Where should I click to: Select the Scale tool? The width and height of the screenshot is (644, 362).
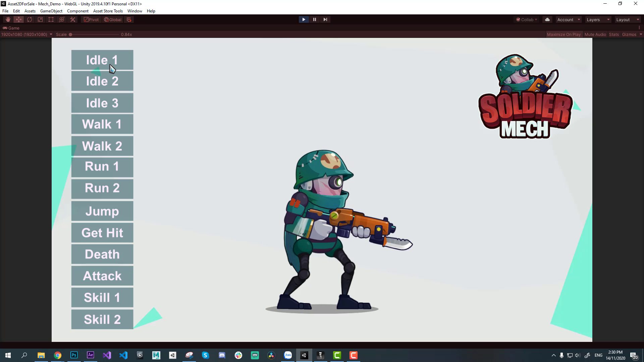[40, 19]
